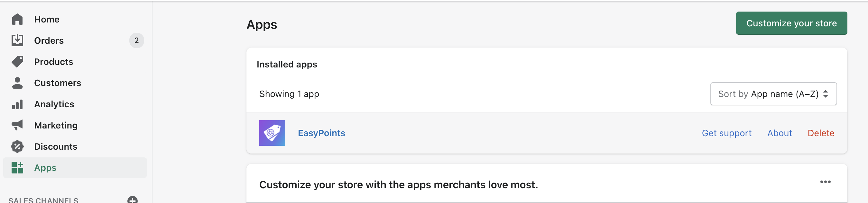Click the Home house icon
The height and width of the screenshot is (203, 868).
17,20
